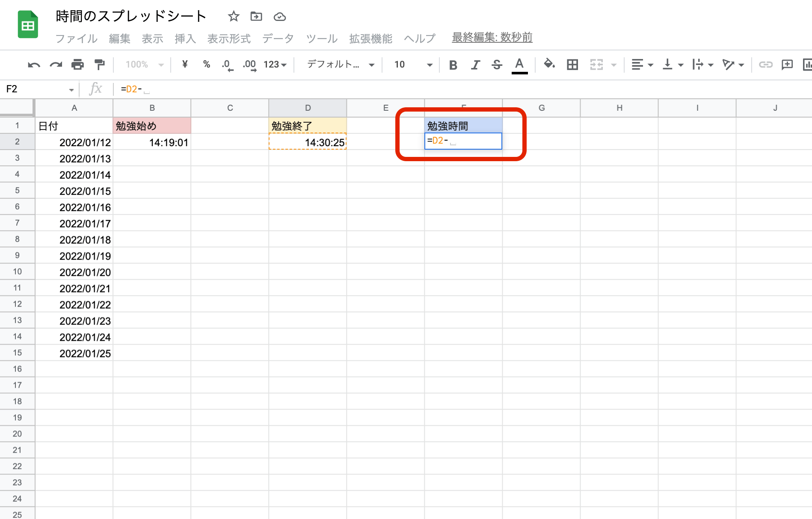
Task: Click the 勉強時間 header cell
Action: [x=463, y=126]
